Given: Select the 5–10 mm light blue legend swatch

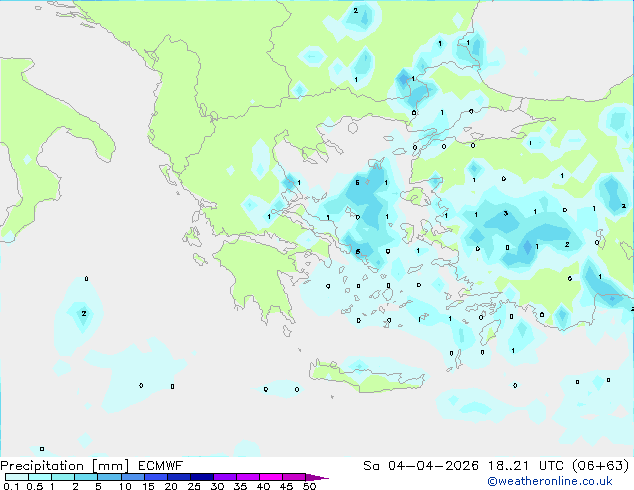Looking at the screenshot, I should coord(109,477).
